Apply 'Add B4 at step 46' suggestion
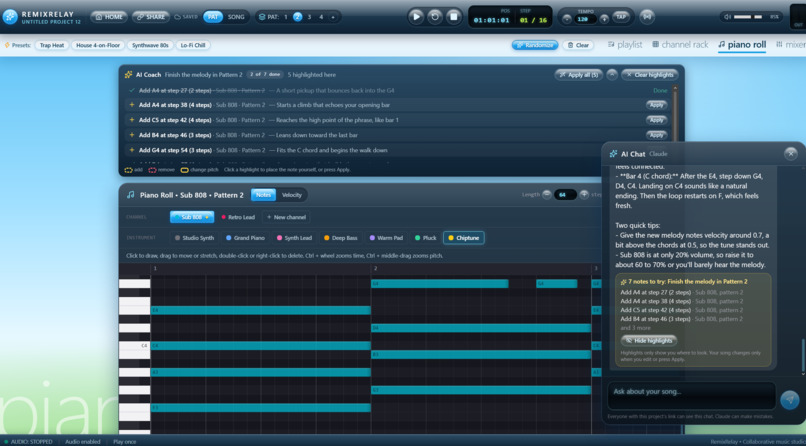This screenshot has height=446, width=806. click(656, 135)
